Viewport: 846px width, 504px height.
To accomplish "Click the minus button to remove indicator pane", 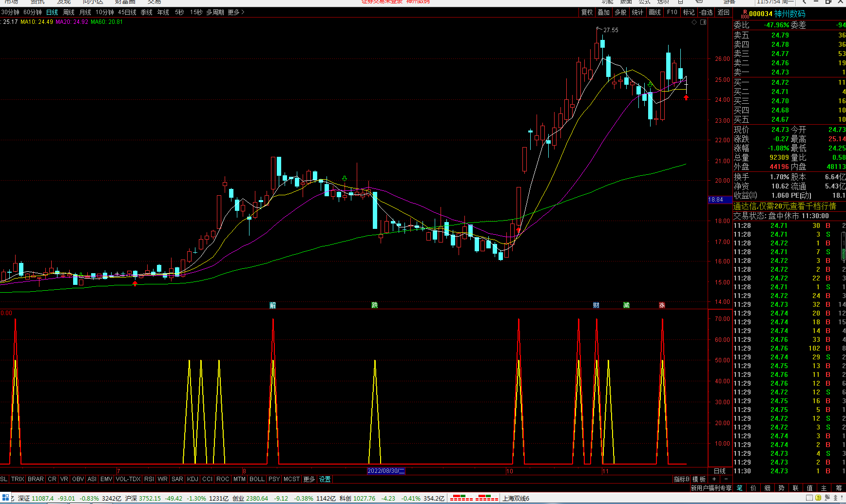I will 726,479.
